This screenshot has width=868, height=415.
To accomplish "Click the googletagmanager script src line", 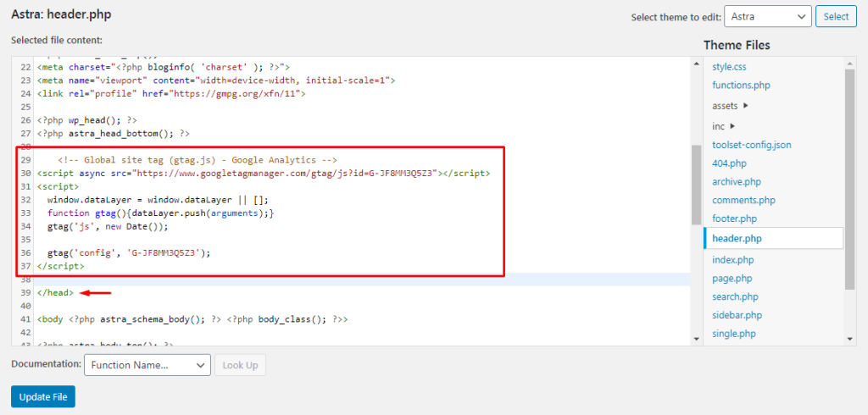I will 263,173.
